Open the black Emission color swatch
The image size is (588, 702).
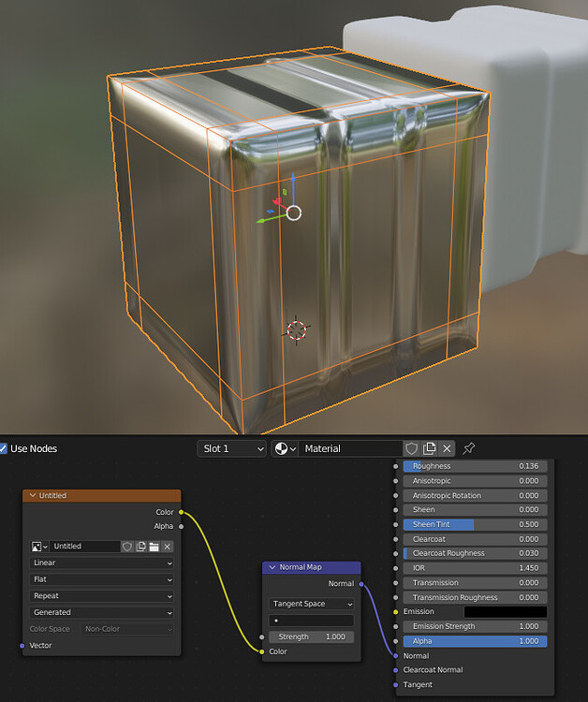[x=506, y=612]
